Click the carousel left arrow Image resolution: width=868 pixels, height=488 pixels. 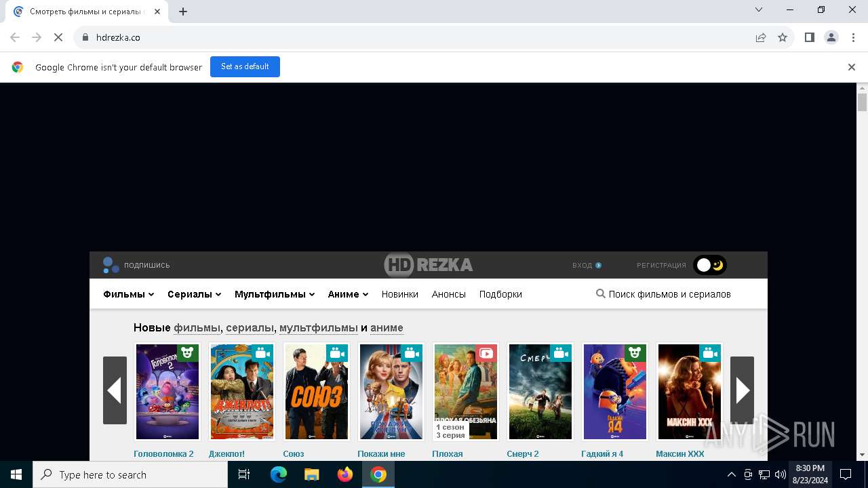click(115, 390)
